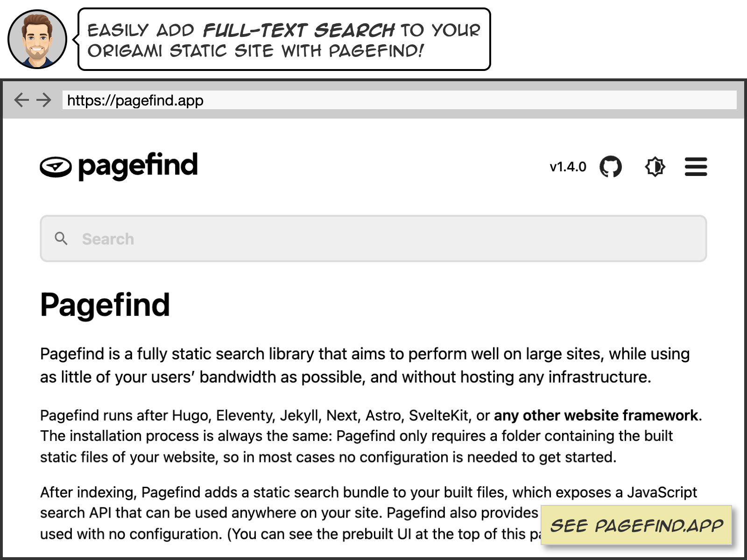The width and height of the screenshot is (747, 560).
Task: Click the v1.4.0 version label
Action: [568, 167]
